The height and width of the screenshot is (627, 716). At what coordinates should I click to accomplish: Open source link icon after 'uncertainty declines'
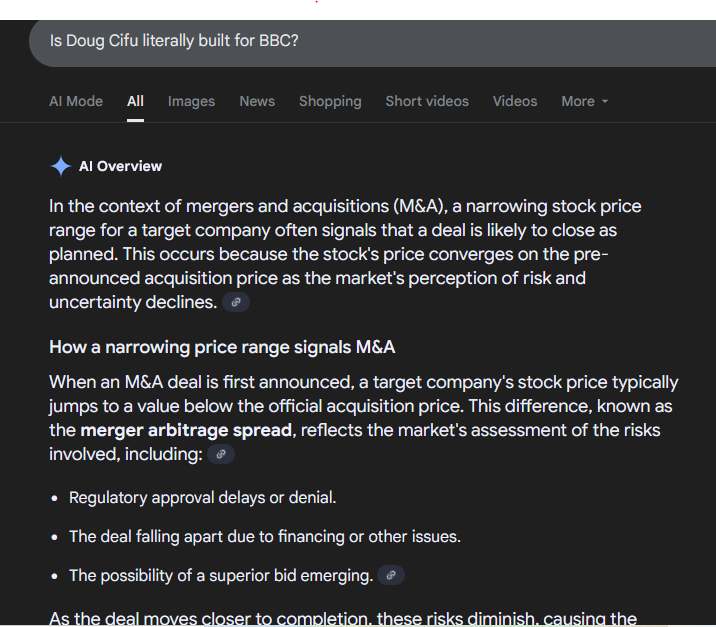coord(236,302)
